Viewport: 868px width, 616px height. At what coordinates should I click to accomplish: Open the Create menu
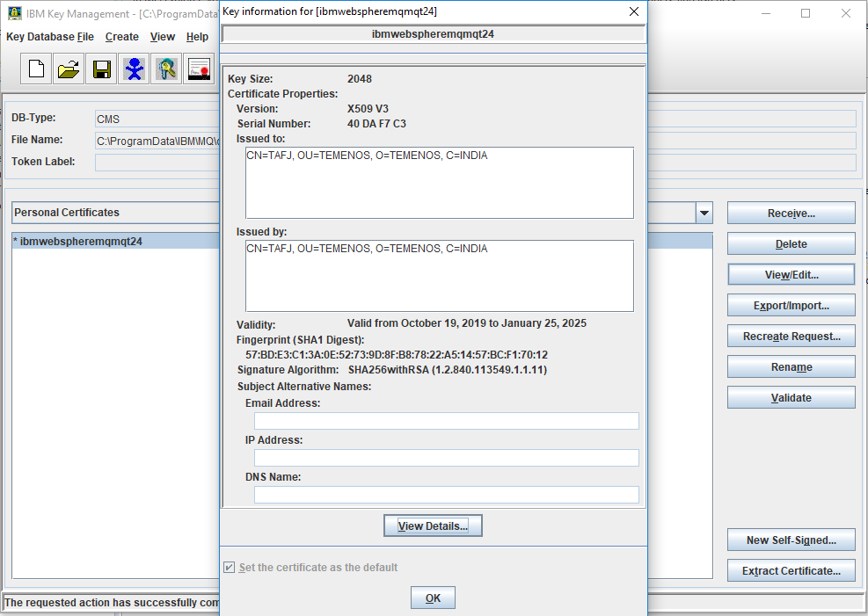[121, 37]
